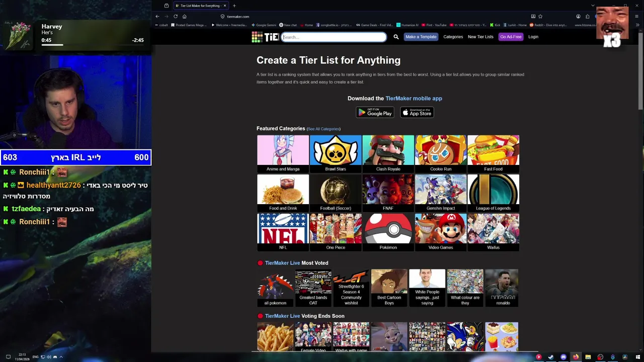Open the Football (Soccer) category
Screen dimensions: 644x362
(336, 193)
